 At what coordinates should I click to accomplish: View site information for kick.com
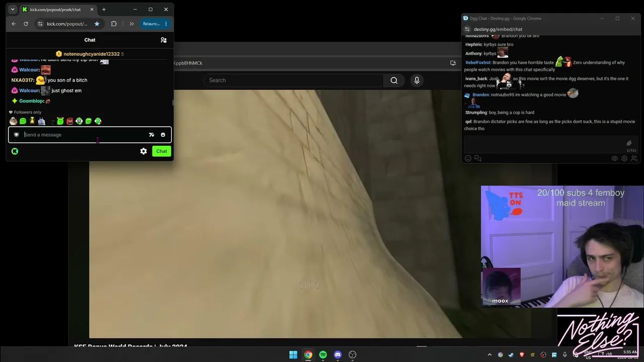[40, 24]
